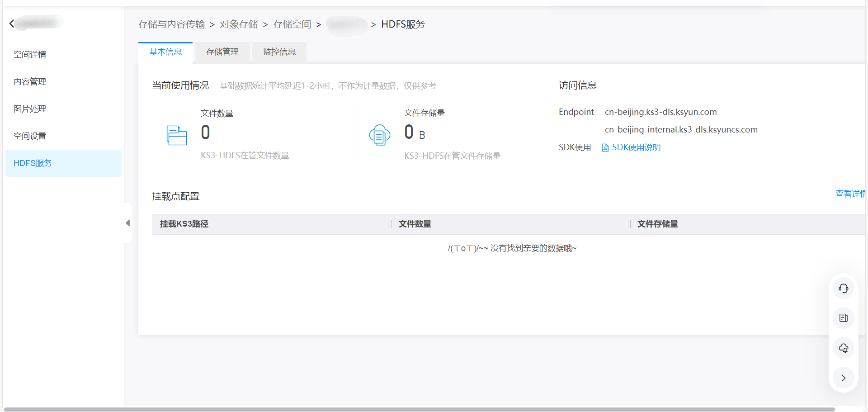Click the SDK使用 label
This screenshot has width=868, height=412.
coord(575,147)
